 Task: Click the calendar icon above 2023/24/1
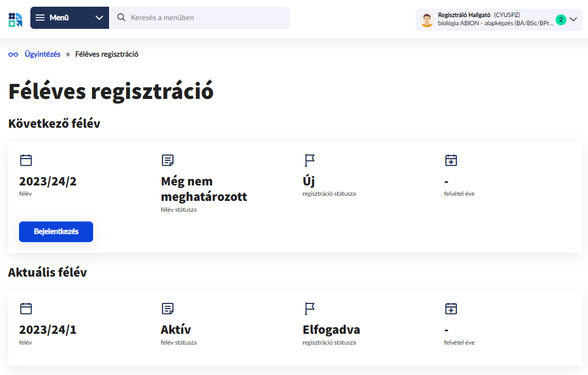click(26, 309)
